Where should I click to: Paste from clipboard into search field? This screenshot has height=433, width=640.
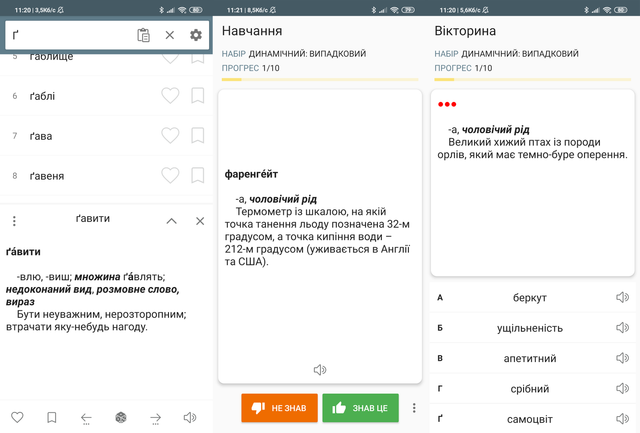144,35
